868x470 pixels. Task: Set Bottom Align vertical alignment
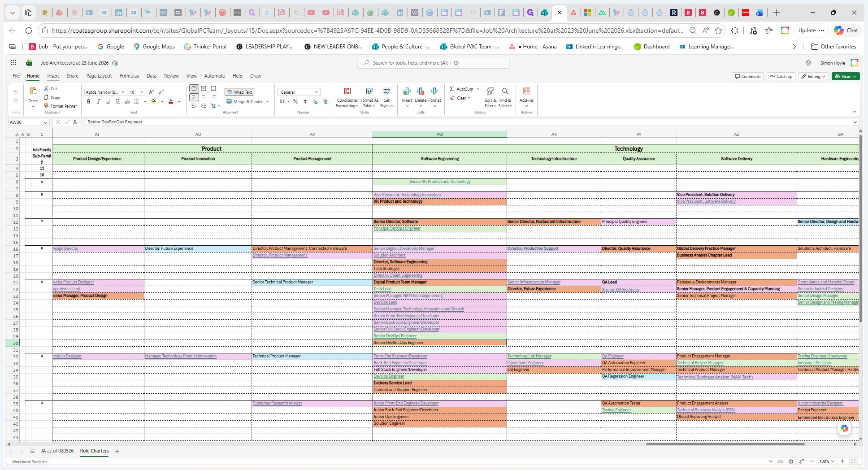(213, 88)
